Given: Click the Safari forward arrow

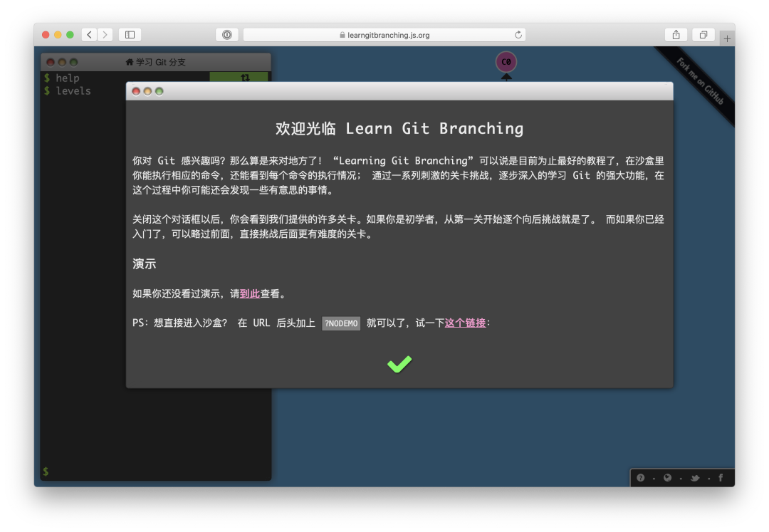Looking at the screenshot, I should (x=105, y=35).
